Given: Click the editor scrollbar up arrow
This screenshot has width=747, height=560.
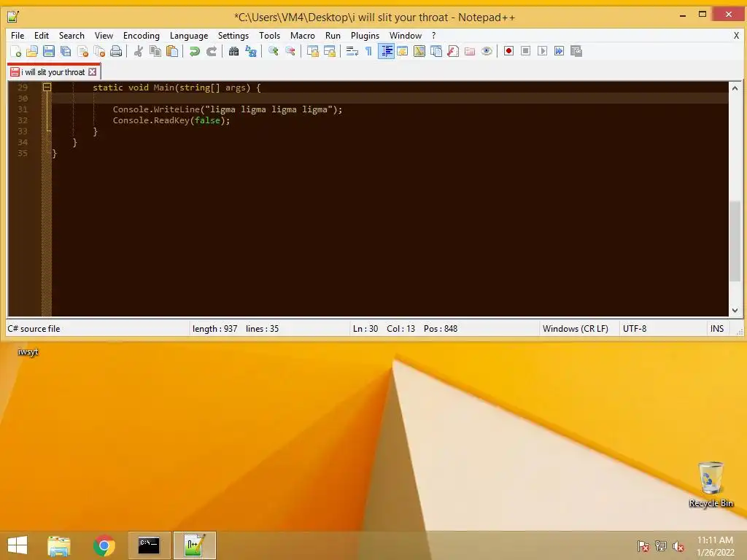Looking at the screenshot, I should click(735, 88).
